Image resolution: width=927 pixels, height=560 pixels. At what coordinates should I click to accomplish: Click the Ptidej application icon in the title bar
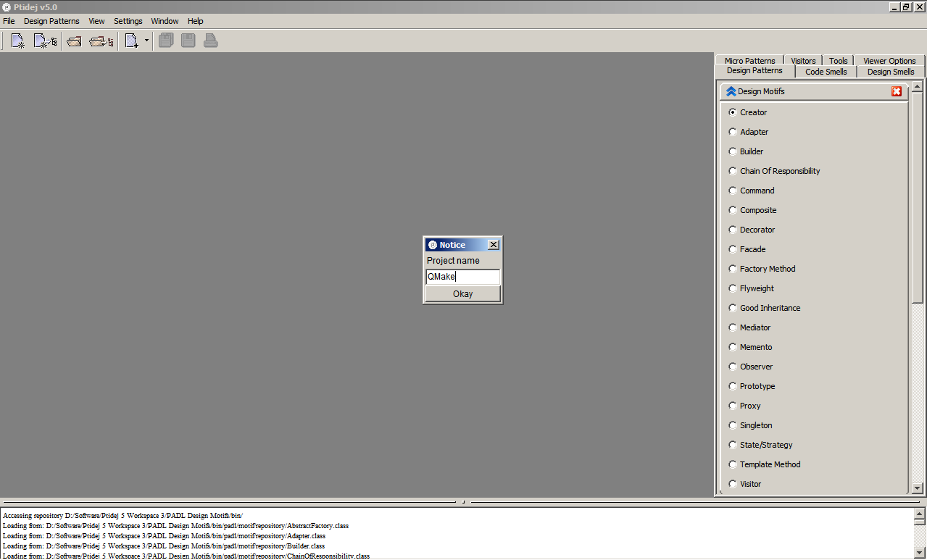[7, 7]
